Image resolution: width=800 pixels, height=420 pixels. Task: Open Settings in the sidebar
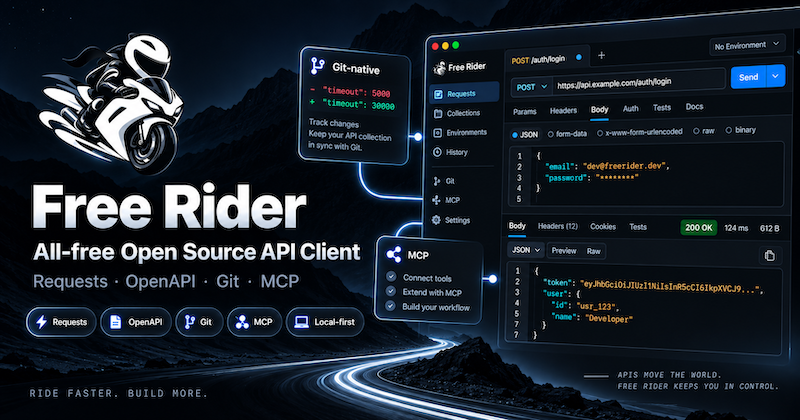coord(451,220)
